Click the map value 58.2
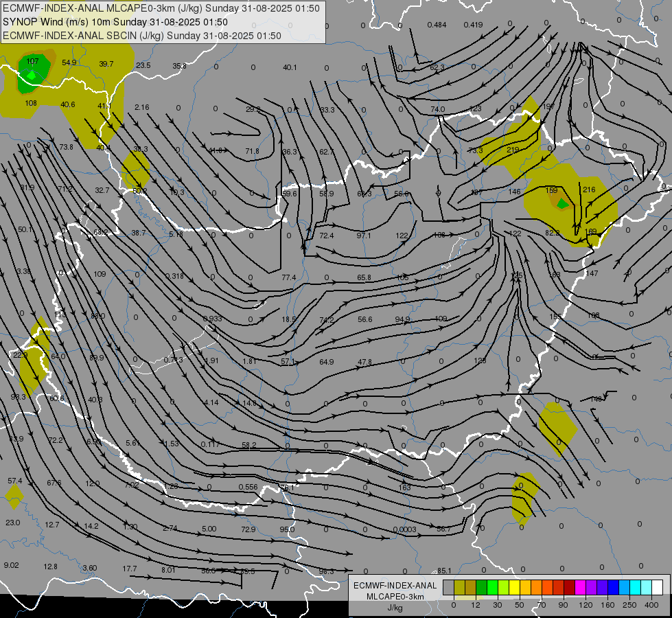672x618 pixels. [249, 445]
